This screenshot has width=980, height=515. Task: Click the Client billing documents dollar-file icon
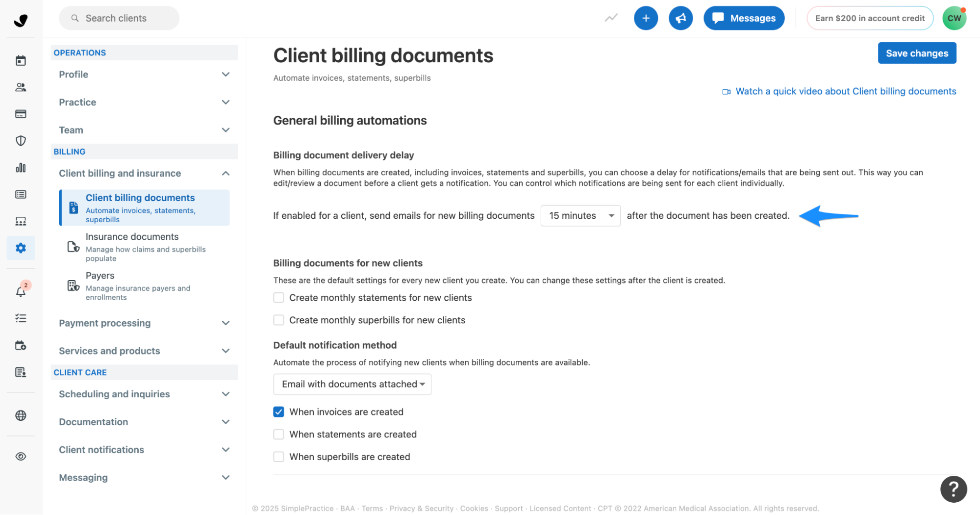(74, 207)
